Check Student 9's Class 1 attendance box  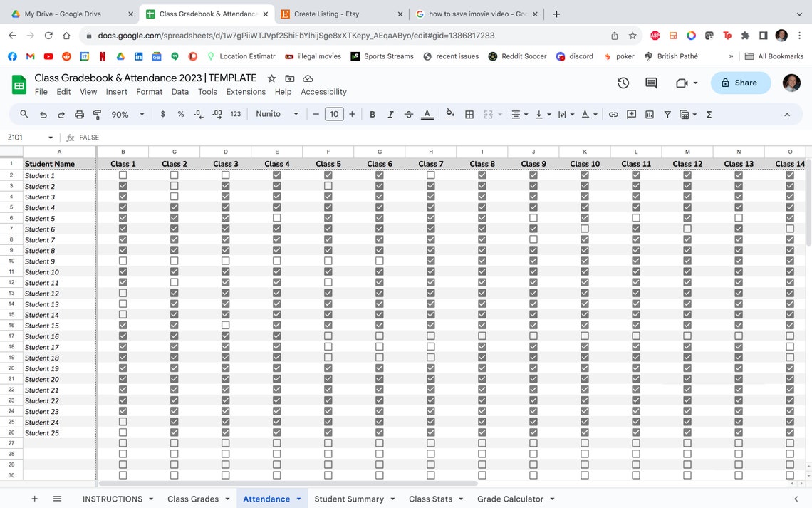[x=123, y=261]
